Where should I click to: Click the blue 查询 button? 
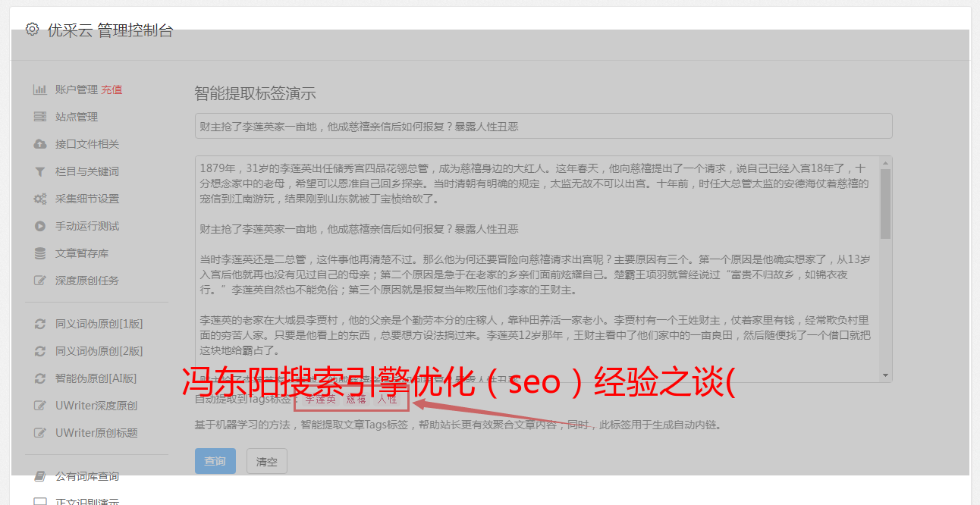click(215, 461)
